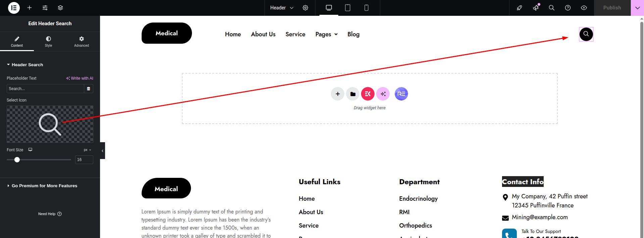Expand the Publish options arrow
Screen dimensions: 644x238
(637, 8)
